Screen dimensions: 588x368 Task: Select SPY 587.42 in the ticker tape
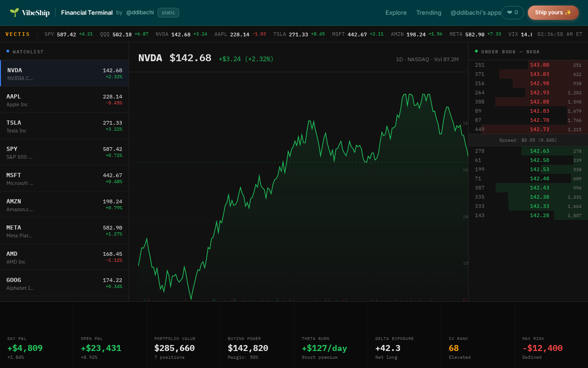tap(68, 34)
